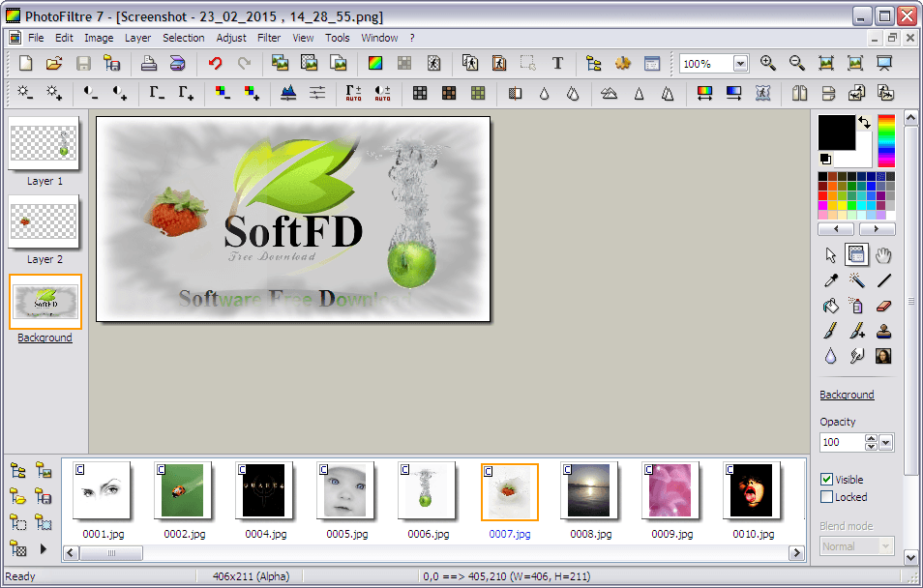Click the Contrast minus icon
The image size is (923, 588).
(x=90, y=93)
